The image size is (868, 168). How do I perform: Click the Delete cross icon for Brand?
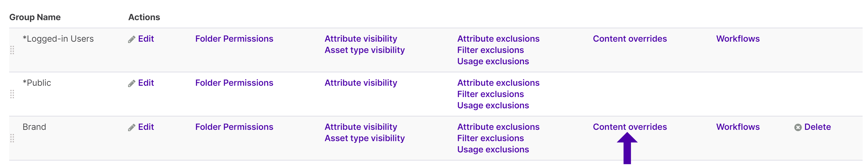[798, 127]
